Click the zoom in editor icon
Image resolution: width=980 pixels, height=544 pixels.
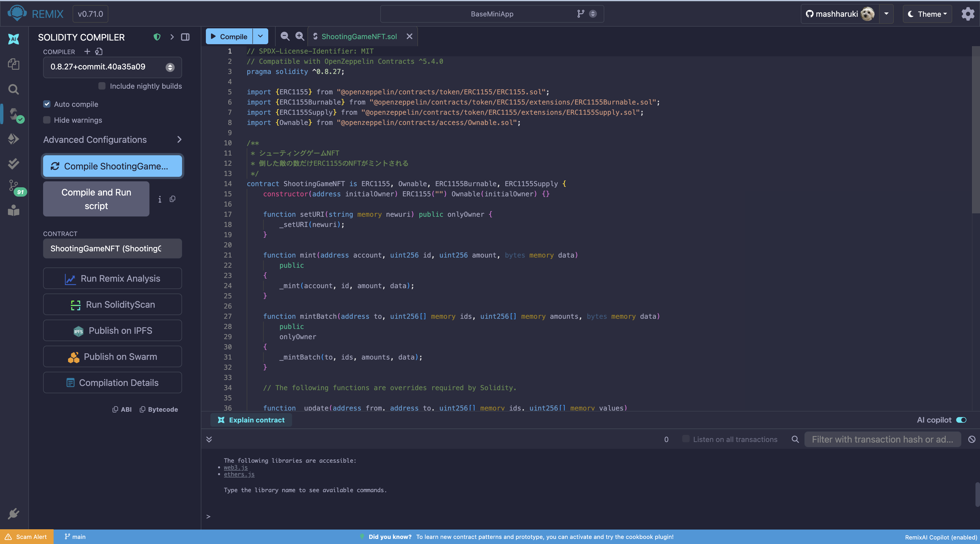tap(300, 37)
